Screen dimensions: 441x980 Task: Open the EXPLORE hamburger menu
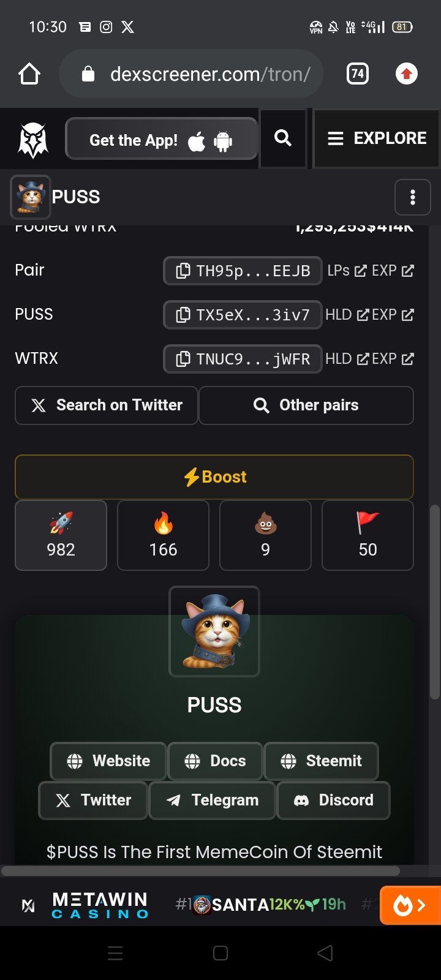[377, 138]
